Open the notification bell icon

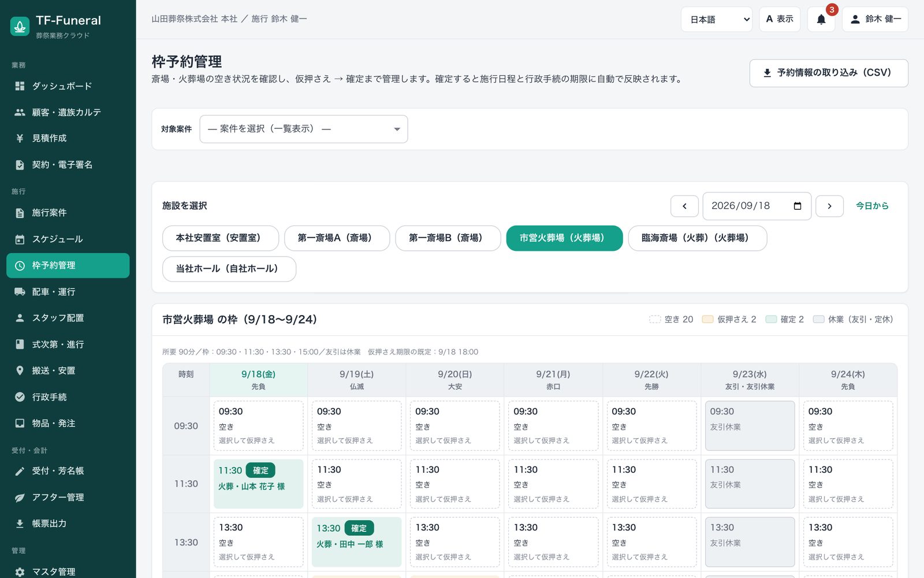click(821, 19)
